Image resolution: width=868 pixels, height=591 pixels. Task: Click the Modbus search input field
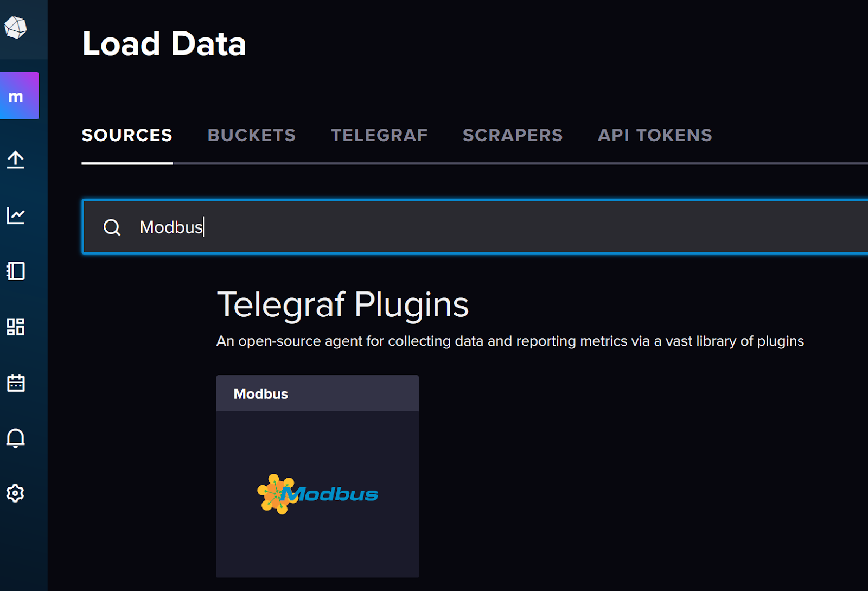475,227
